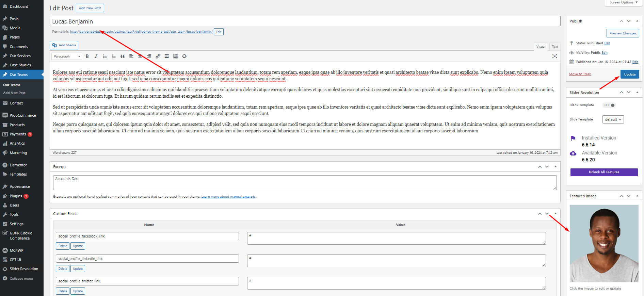The width and height of the screenshot is (644, 296).
Task: Click the Add Media button
Action: (64, 45)
